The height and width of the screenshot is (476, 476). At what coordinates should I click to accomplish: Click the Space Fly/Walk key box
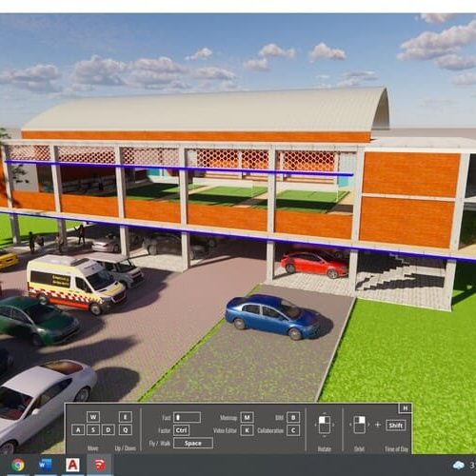tap(193, 443)
